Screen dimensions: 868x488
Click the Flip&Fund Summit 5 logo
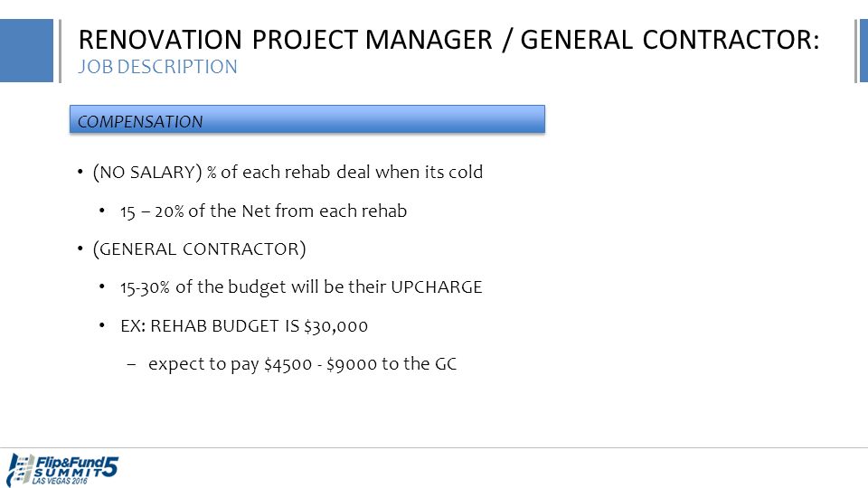tap(62, 470)
